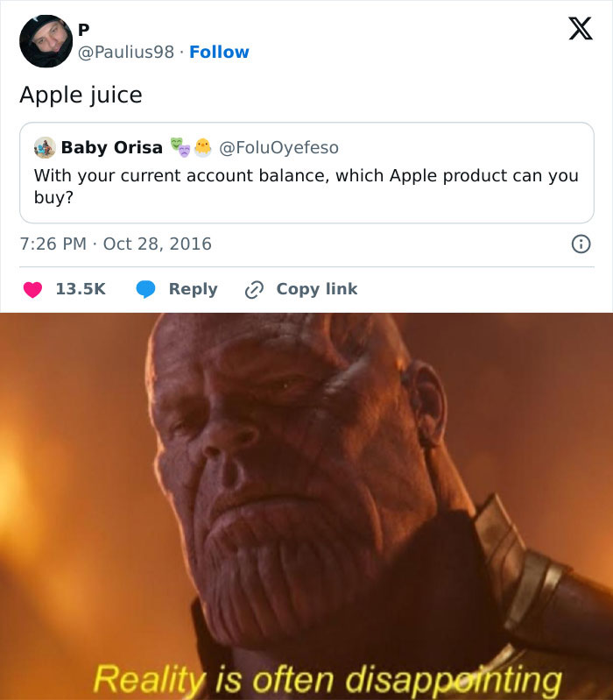The height and width of the screenshot is (700, 613).
Task: Open the @Paulius98 handle link
Action: pos(127,52)
